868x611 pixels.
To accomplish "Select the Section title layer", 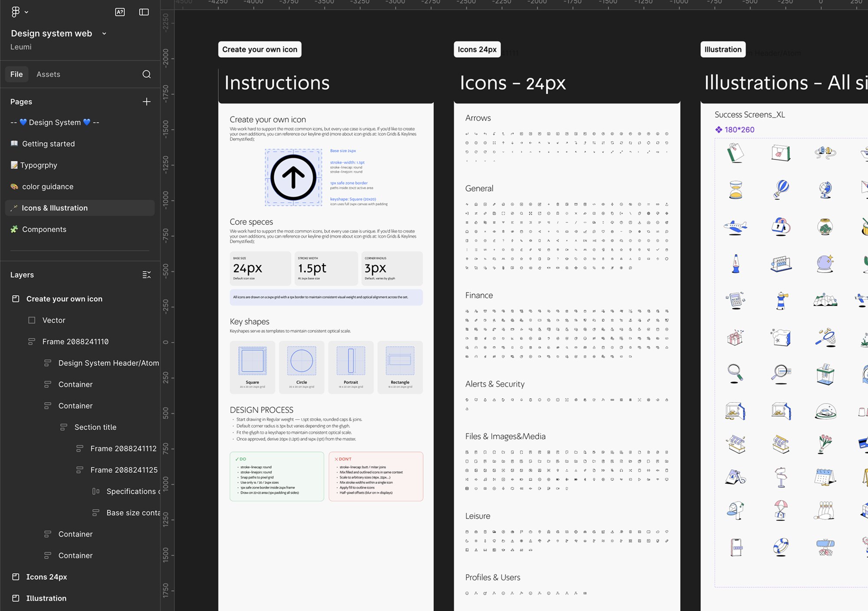I will 95,427.
